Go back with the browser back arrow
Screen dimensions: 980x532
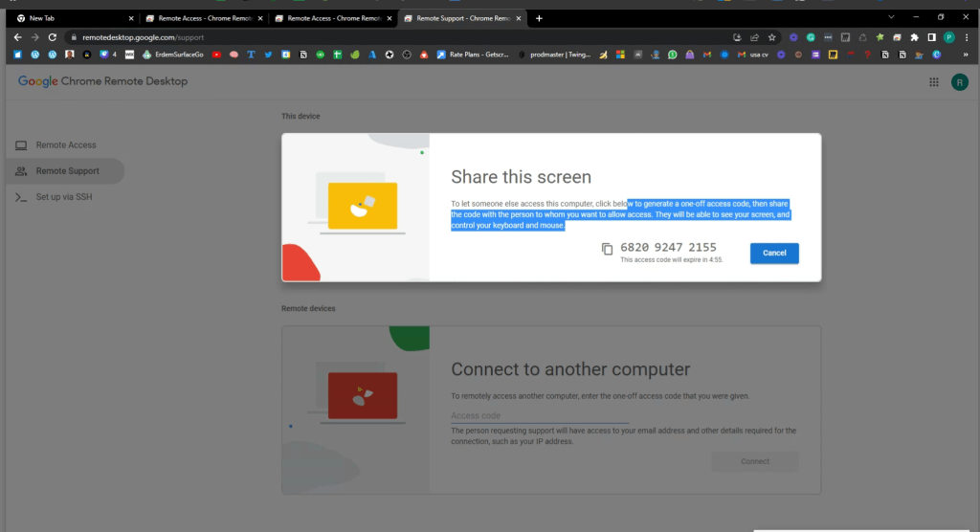pos(17,37)
